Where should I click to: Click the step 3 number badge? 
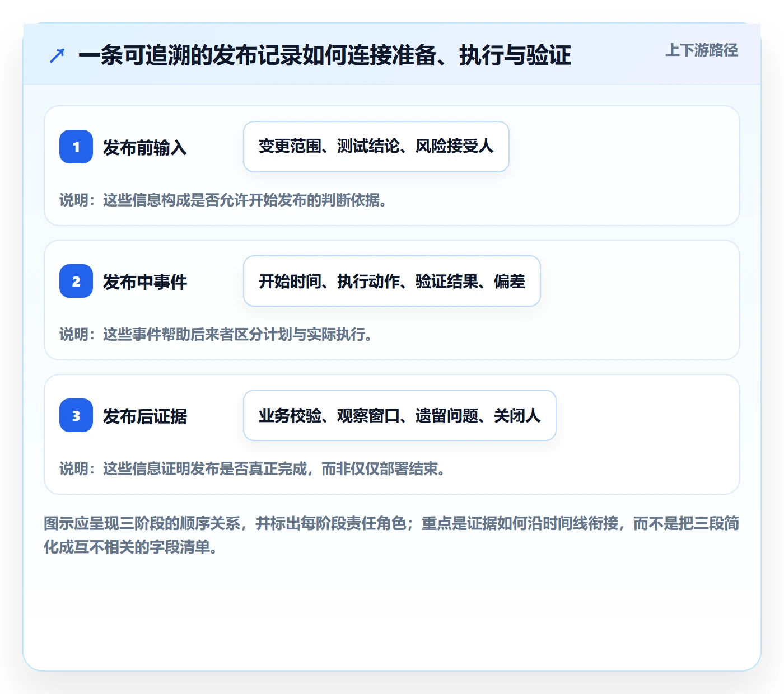pos(76,415)
